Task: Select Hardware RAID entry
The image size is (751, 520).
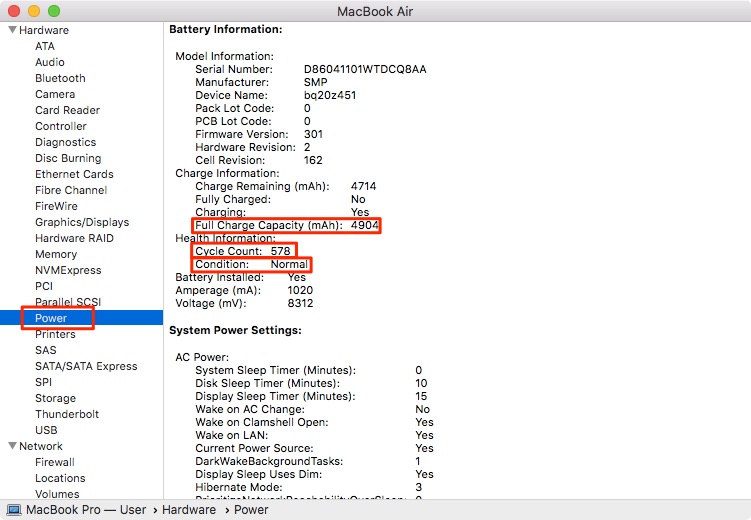Action: pyautogui.click(x=74, y=238)
